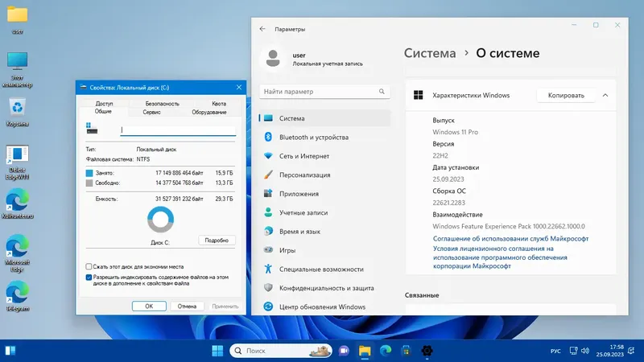Collapse the Характеристики Windows section

[x=605, y=95]
